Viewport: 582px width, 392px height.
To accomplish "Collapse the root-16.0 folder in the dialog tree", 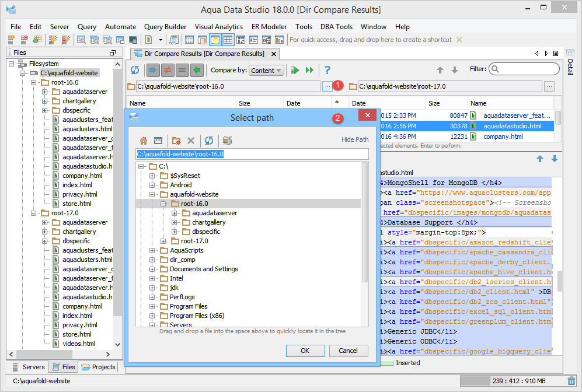I will (x=163, y=204).
